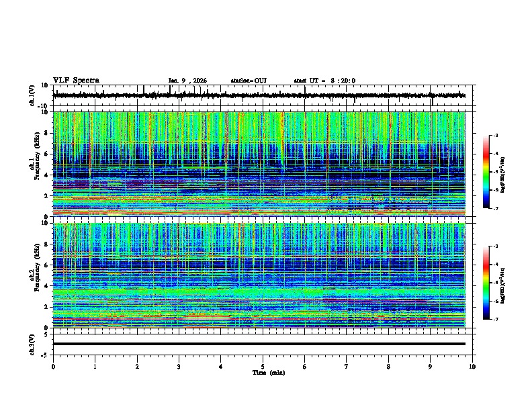The image size is (532, 411).
Task: Select the "Jan. 9, 2026" date text
Action: 187,81
